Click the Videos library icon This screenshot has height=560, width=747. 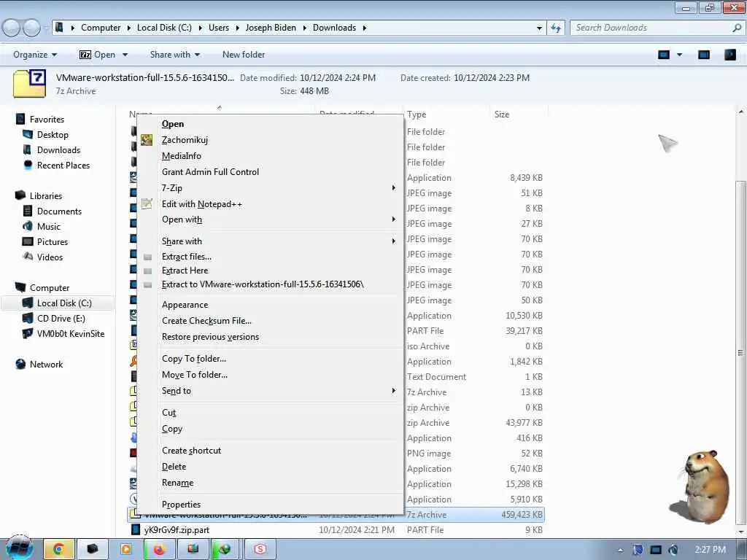pyautogui.click(x=28, y=257)
